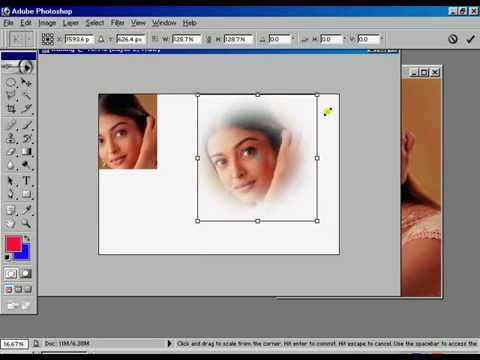Toggle relative positioning triangle for reference point
Image resolution: width=480 pixels, height=360 pixels.
(x=101, y=39)
